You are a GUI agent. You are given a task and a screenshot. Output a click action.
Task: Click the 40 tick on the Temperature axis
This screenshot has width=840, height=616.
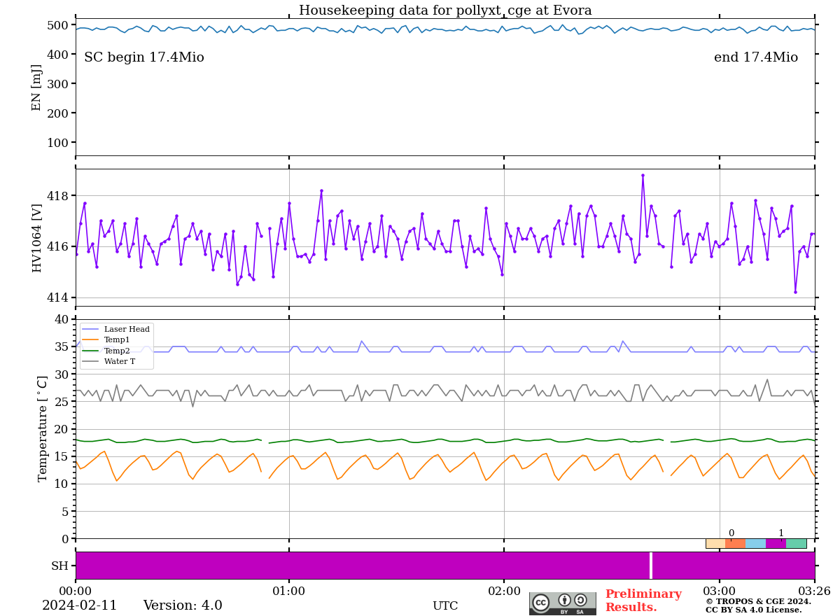pyautogui.click(x=62, y=319)
